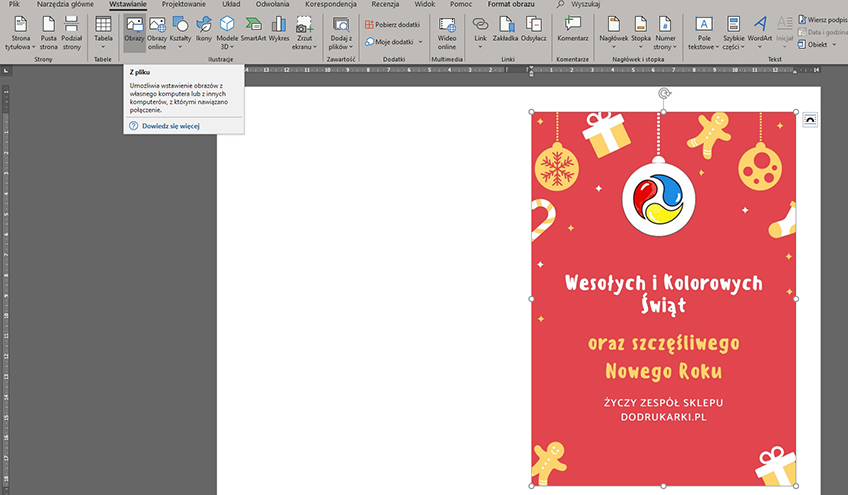Click Pobierz dodatki
848x495 pixels.
(x=393, y=24)
